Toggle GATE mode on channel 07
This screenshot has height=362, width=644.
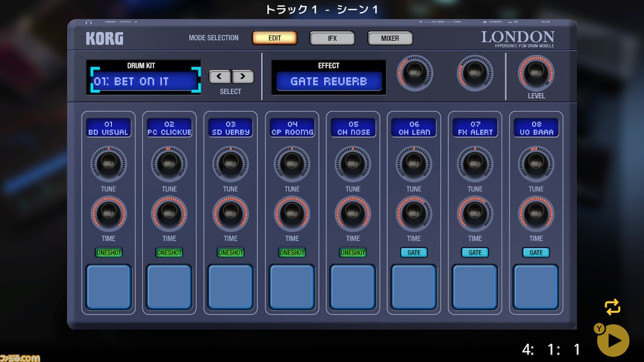[475, 252]
